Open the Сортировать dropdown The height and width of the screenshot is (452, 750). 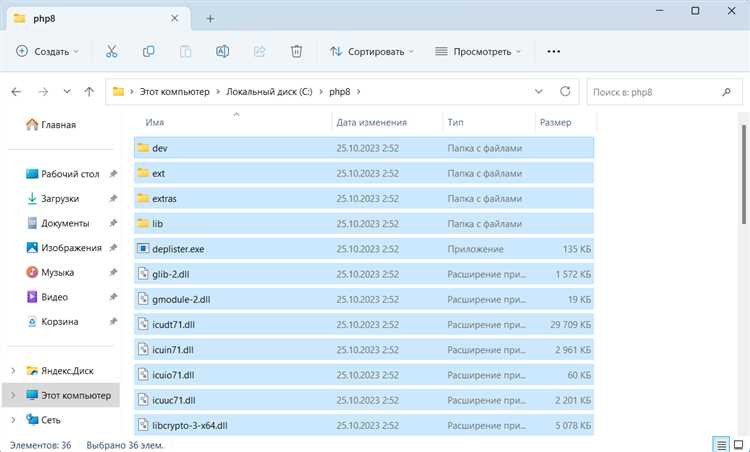[x=372, y=51]
